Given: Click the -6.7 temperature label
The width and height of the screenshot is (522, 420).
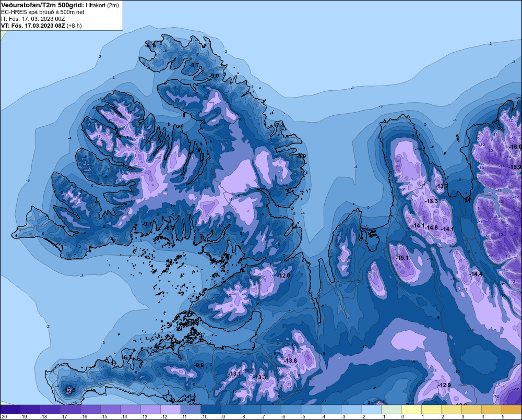Looking at the screenshot, I should (127, 357).
